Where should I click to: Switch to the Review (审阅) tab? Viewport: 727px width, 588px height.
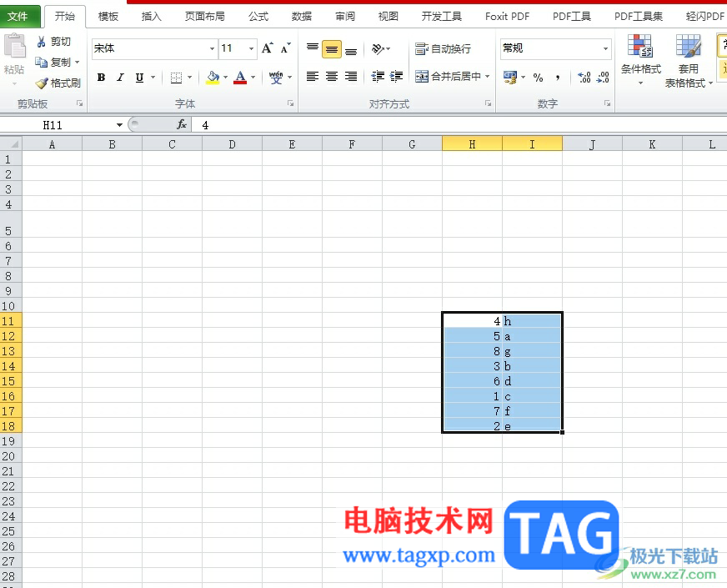coord(345,17)
